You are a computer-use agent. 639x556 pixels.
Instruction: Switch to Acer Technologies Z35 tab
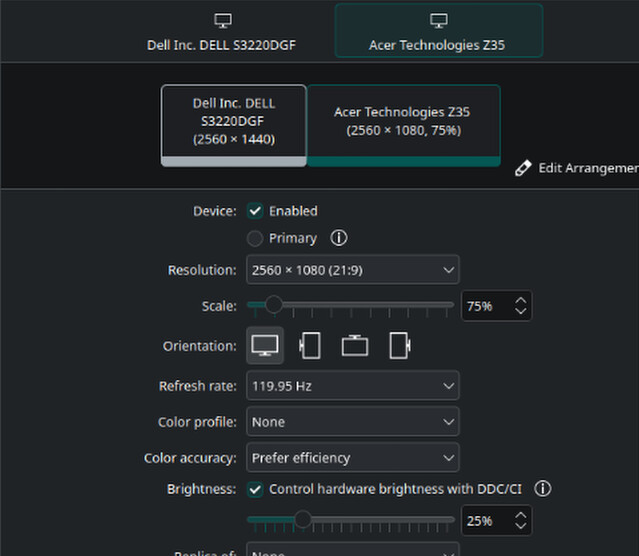[438, 33]
